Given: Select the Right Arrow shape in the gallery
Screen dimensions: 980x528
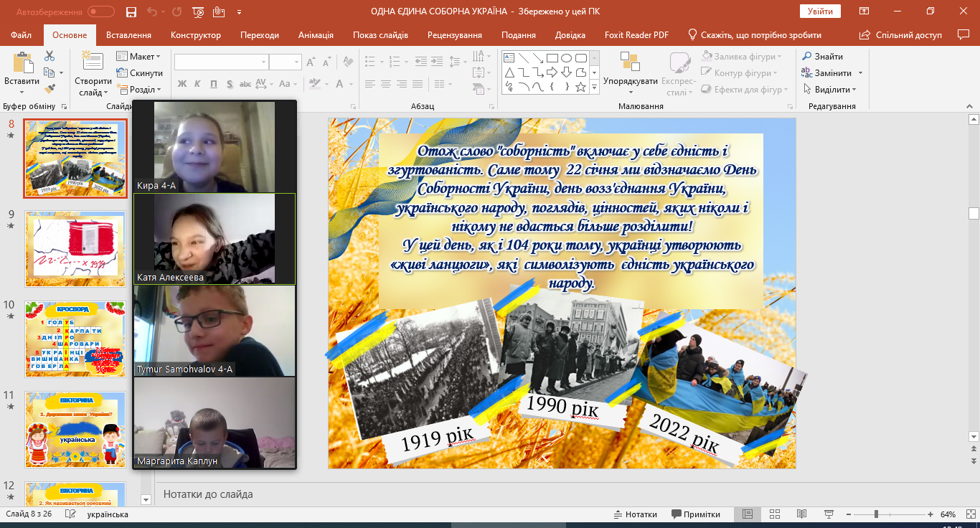Looking at the screenshot, I should [552, 72].
